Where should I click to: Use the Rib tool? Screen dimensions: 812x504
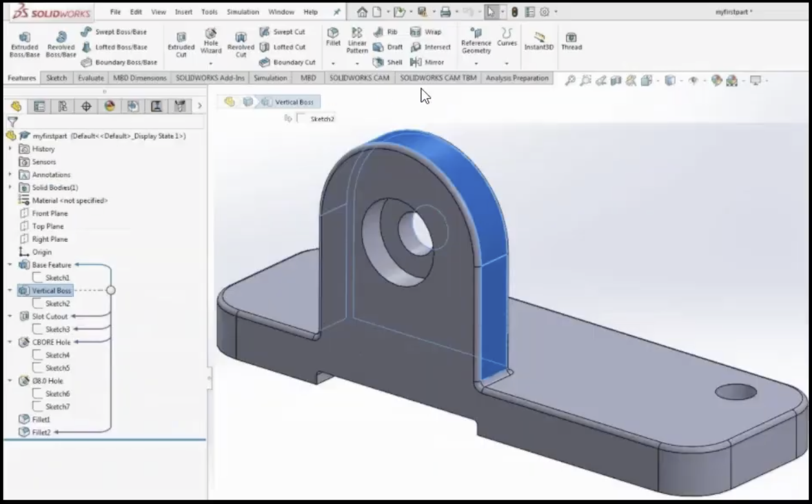[385, 32]
